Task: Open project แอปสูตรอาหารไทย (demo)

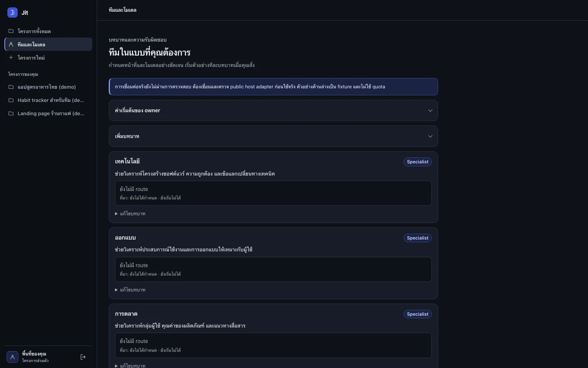Action: (x=48, y=87)
